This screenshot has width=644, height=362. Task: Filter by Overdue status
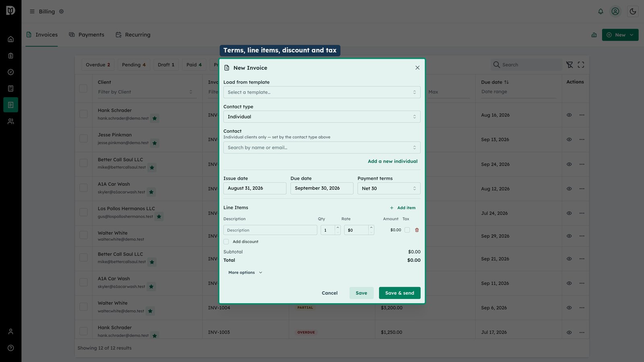click(x=98, y=65)
